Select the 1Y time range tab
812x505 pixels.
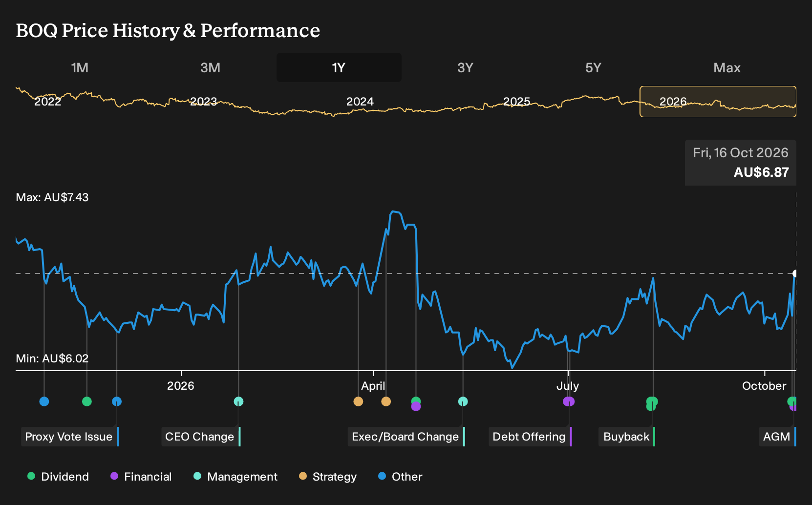click(339, 67)
